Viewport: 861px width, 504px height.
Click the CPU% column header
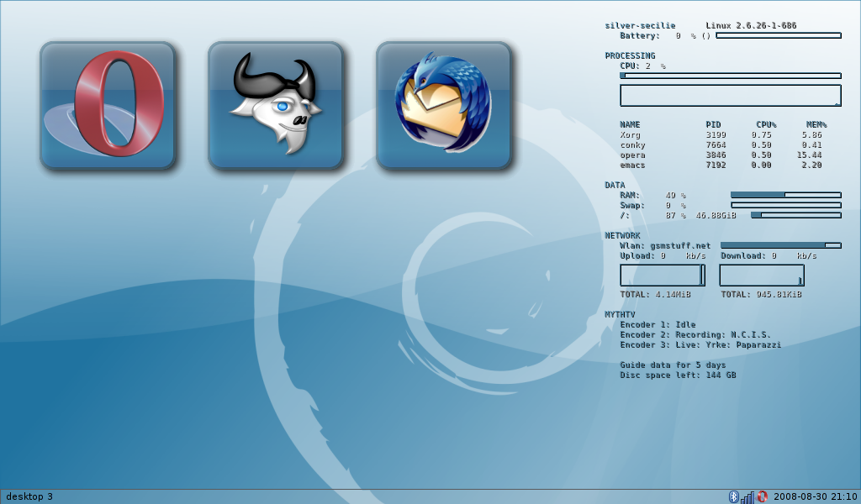click(x=766, y=124)
